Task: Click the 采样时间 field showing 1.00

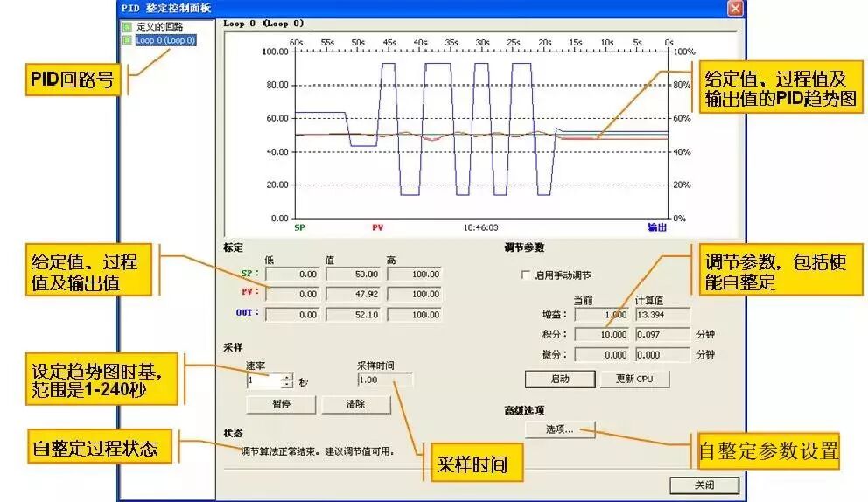Action: [x=385, y=380]
